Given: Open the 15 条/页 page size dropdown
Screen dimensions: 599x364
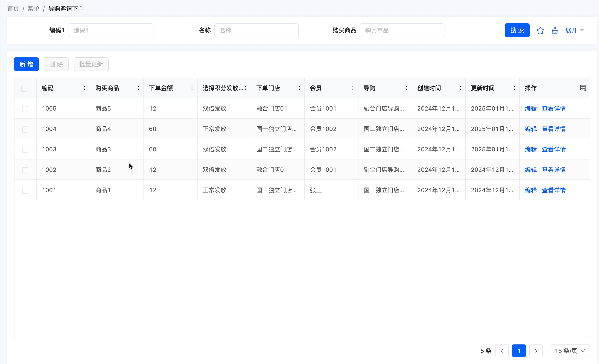Looking at the screenshot, I should [x=569, y=351].
